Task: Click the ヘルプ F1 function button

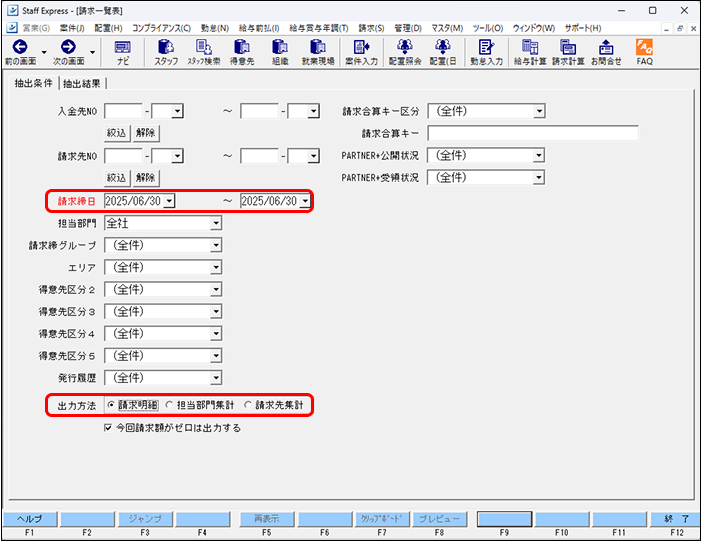Action: 30,519
